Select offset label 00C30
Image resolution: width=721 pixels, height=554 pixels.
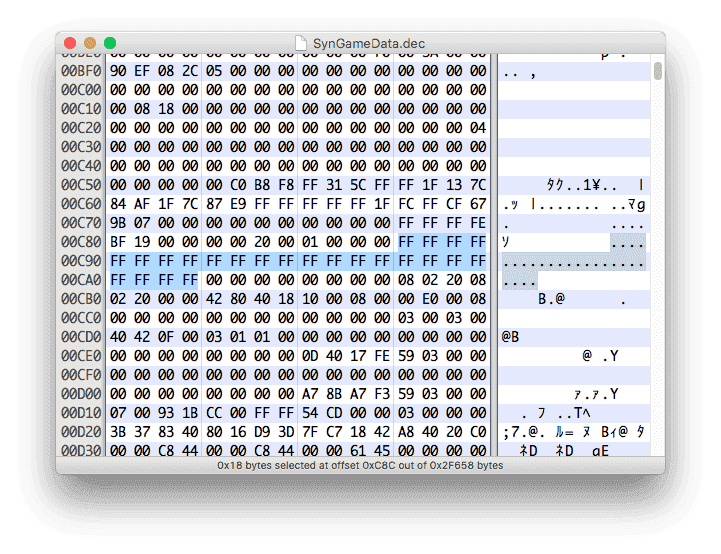coord(81,147)
